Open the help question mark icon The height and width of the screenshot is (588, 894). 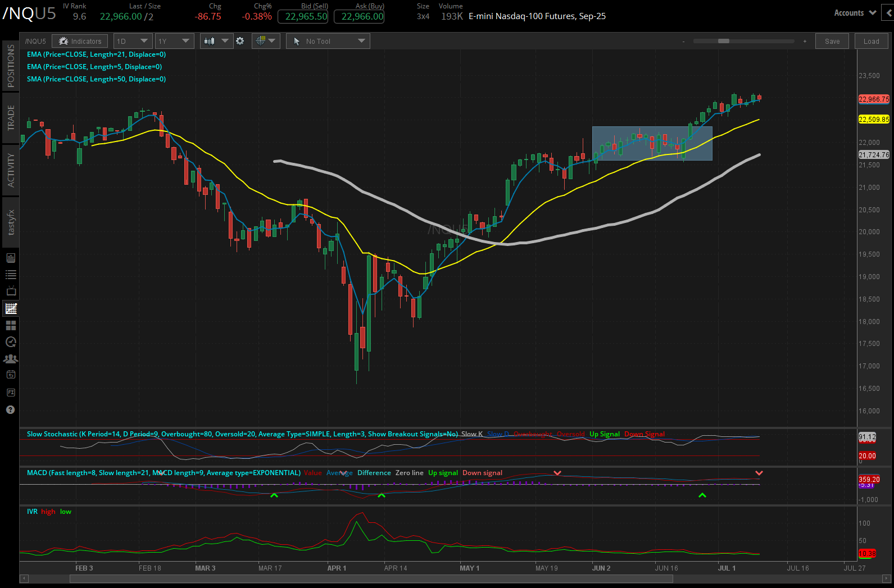[10, 410]
